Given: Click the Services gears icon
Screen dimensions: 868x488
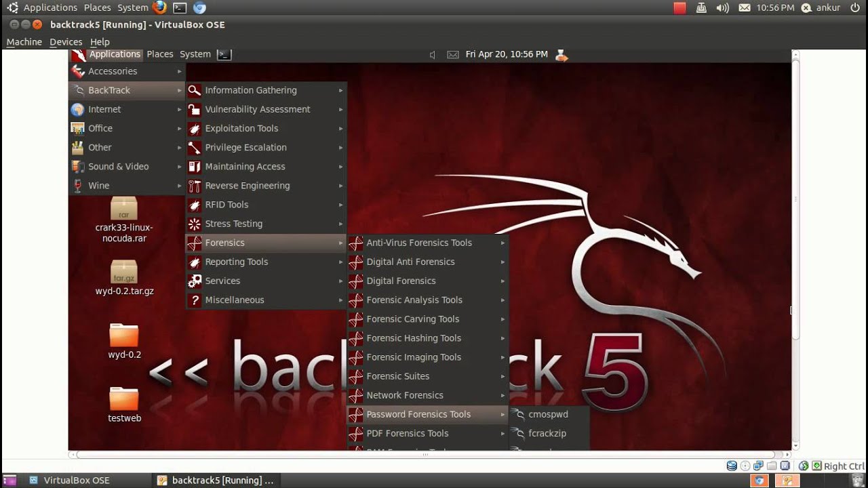Looking at the screenshot, I should (x=195, y=281).
